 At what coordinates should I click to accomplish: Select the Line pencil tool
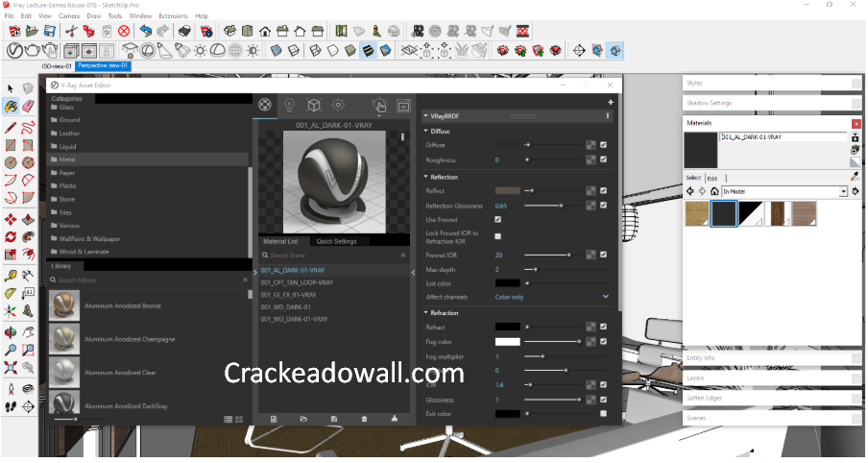click(x=11, y=129)
